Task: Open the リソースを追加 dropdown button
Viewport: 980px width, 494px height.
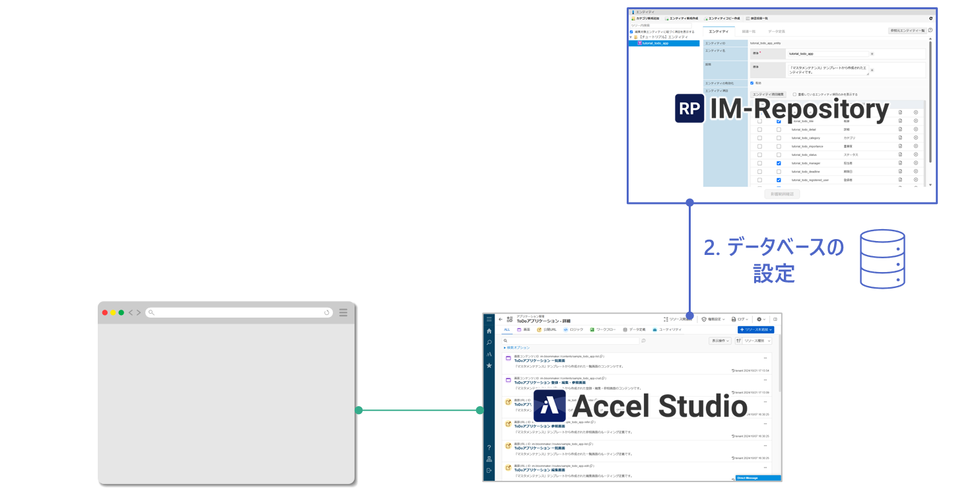Action: [x=755, y=330]
